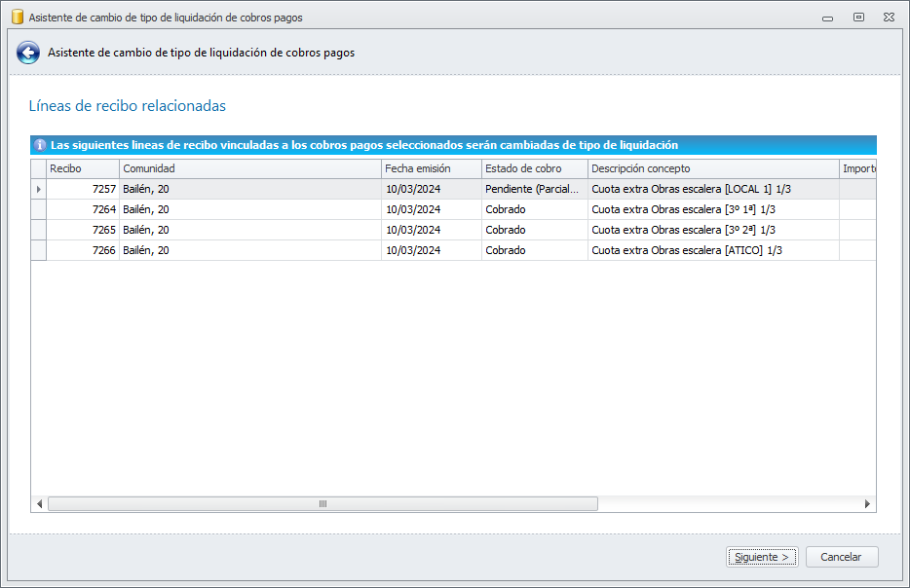Click the Siguiente > button
This screenshot has height=588, width=910.
point(762,557)
